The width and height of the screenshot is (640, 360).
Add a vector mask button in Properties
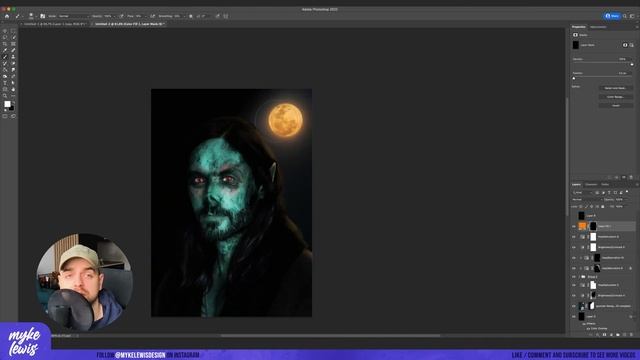tap(631, 45)
